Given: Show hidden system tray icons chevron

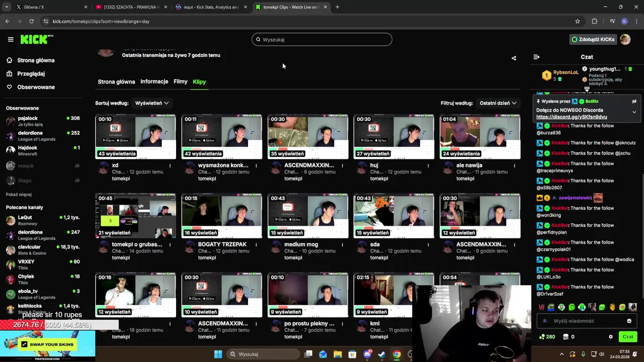Looking at the screenshot, I should click(562, 354).
